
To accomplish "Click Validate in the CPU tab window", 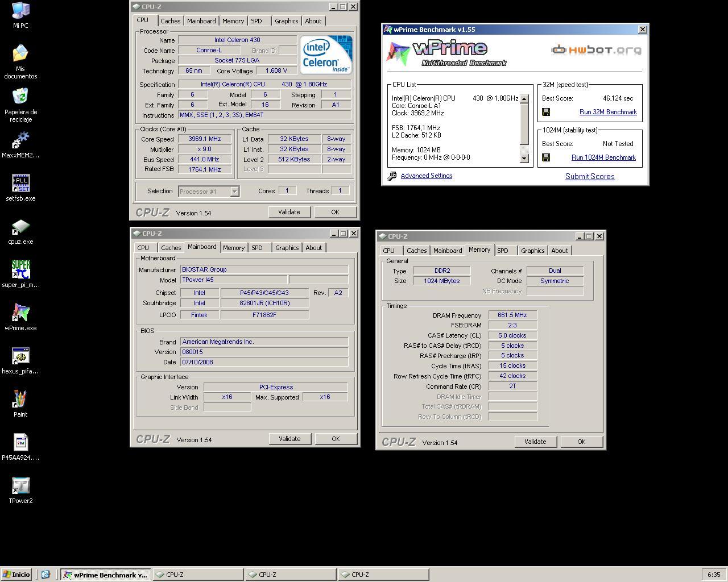I will pos(289,212).
